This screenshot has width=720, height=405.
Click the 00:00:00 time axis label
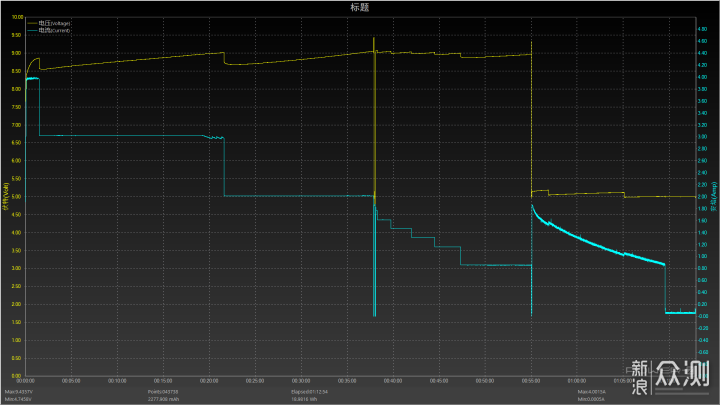pyautogui.click(x=27, y=380)
